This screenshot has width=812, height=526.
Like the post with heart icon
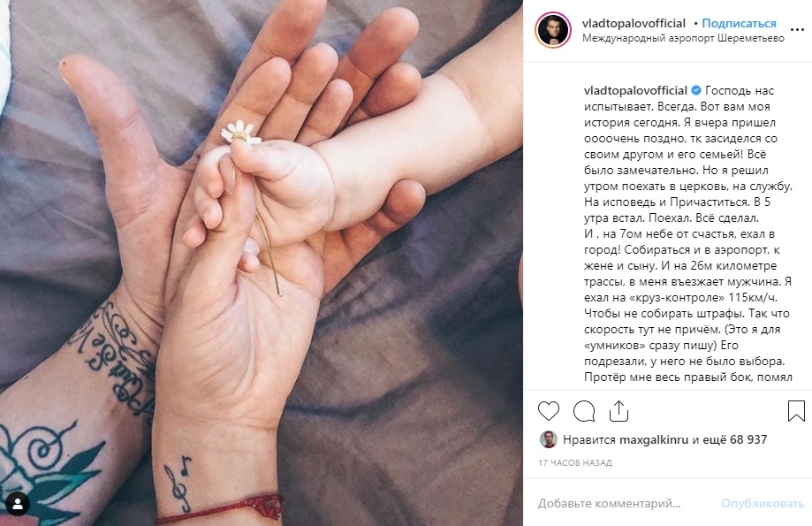click(549, 411)
